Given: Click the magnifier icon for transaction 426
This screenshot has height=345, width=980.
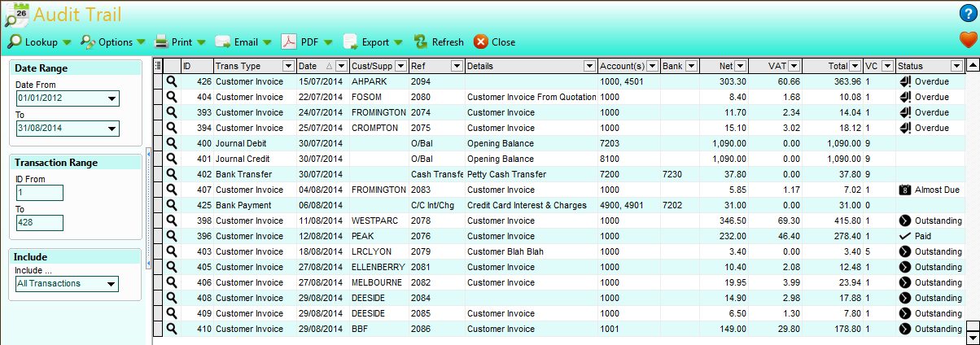Looking at the screenshot, I should (172, 81).
